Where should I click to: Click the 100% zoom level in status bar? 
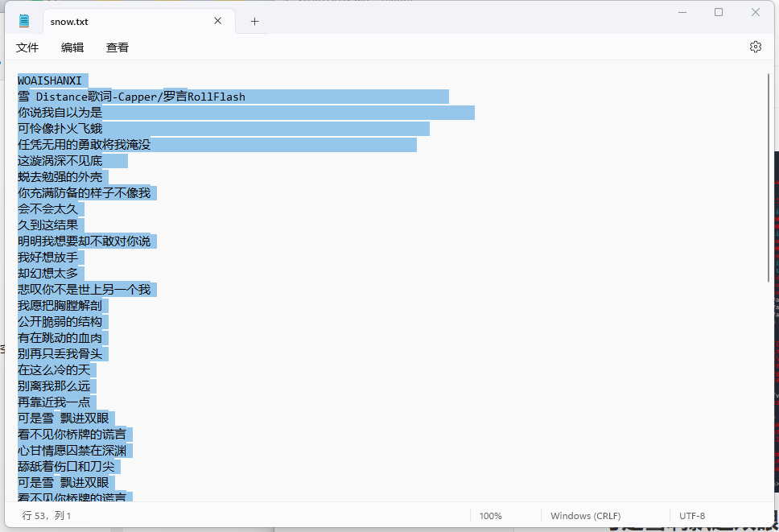click(490, 516)
